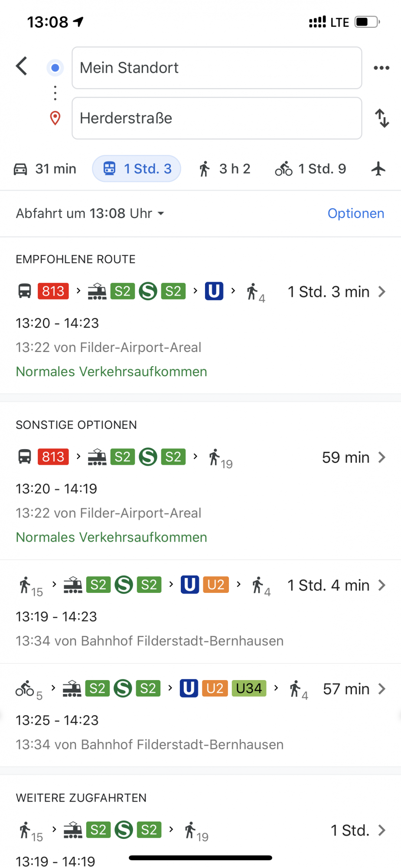This screenshot has width=401, height=868.
Task: Swap start and destination with arrows icon
Action: click(382, 118)
